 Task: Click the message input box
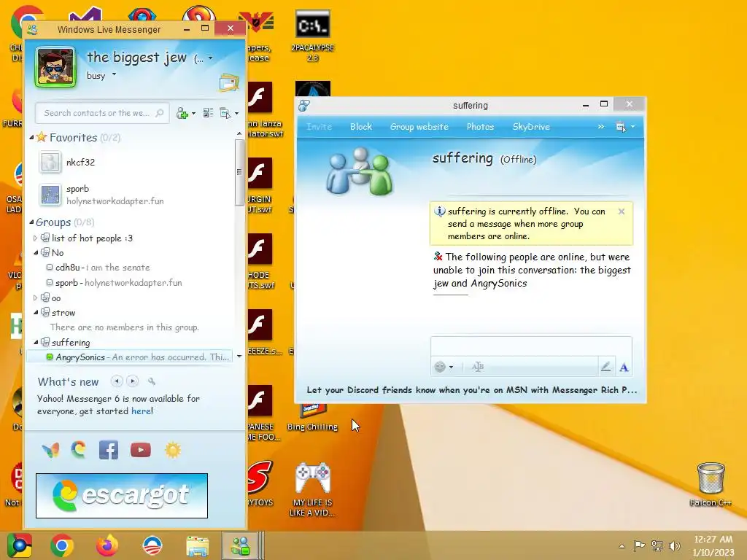point(531,346)
